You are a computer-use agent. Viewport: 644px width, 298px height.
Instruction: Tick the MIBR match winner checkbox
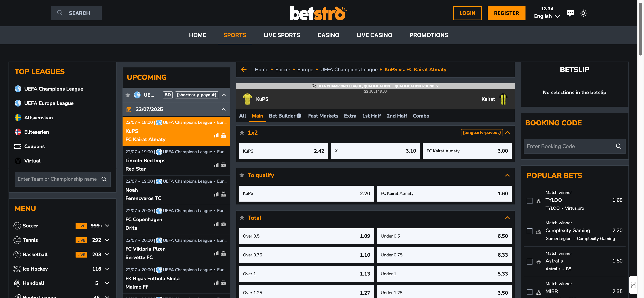[530, 292]
